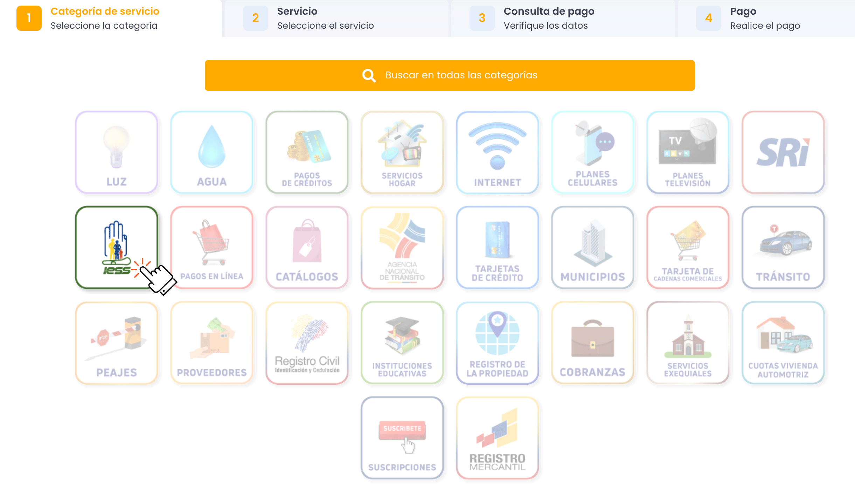Open the Proveedores category tile
The width and height of the screenshot is (855, 504).
212,343
